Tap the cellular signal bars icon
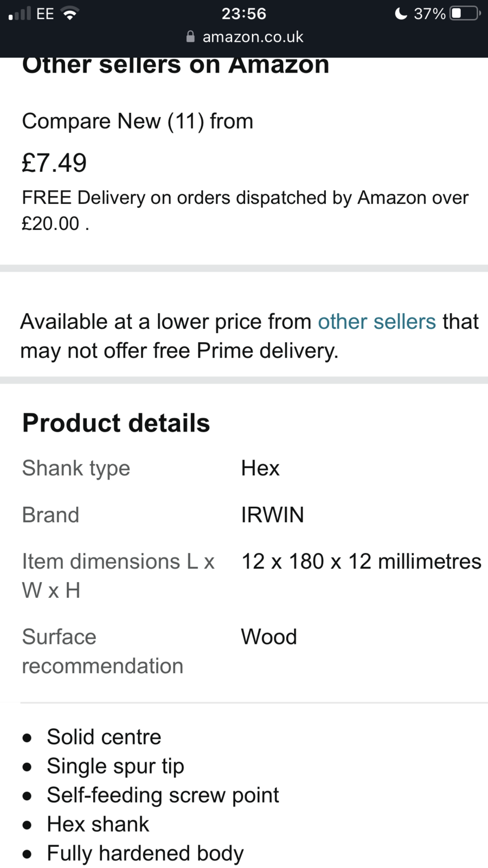The width and height of the screenshot is (488, 868). pos(20,14)
